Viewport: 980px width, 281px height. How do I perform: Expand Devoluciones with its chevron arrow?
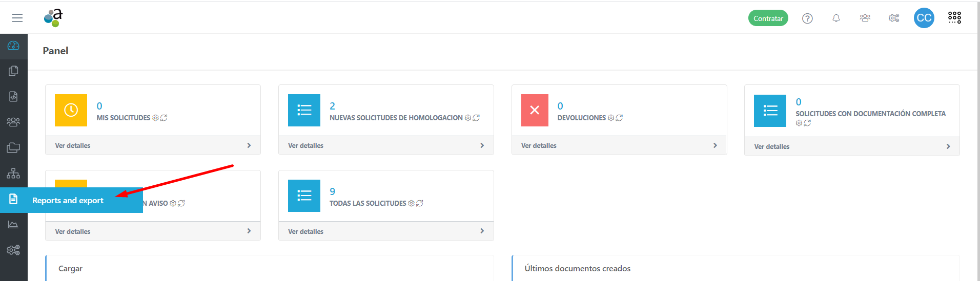click(715, 145)
